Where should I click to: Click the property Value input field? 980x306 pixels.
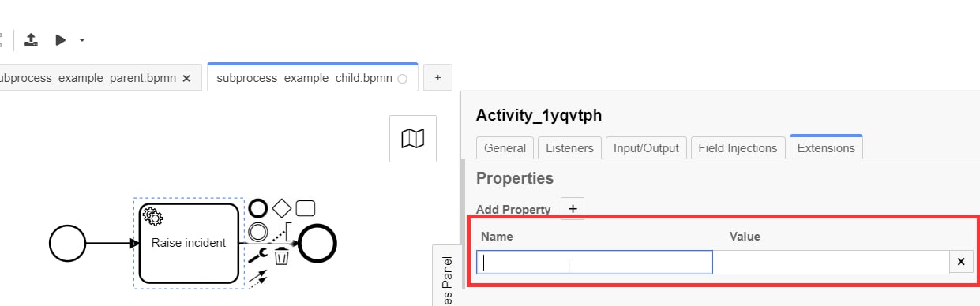[x=831, y=262]
